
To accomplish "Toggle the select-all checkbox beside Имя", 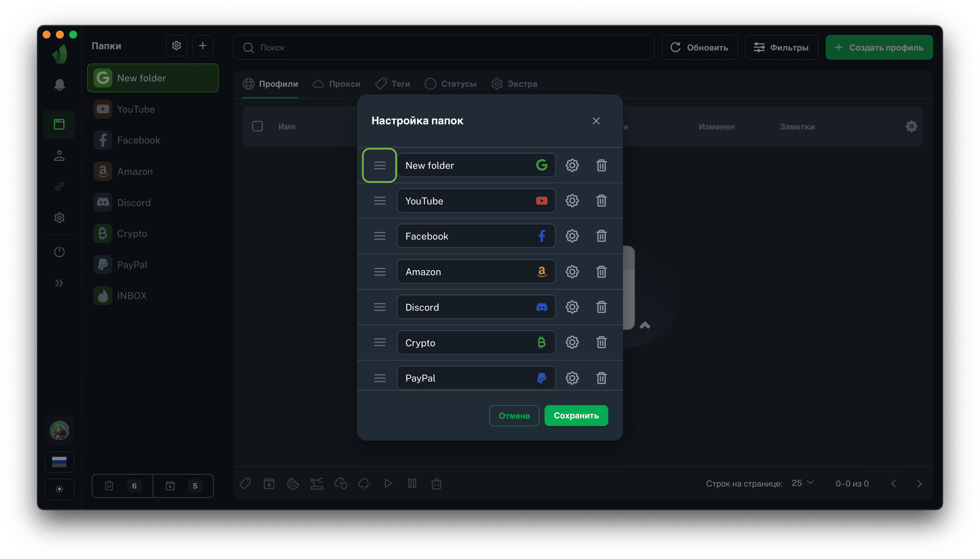I will coord(257,126).
